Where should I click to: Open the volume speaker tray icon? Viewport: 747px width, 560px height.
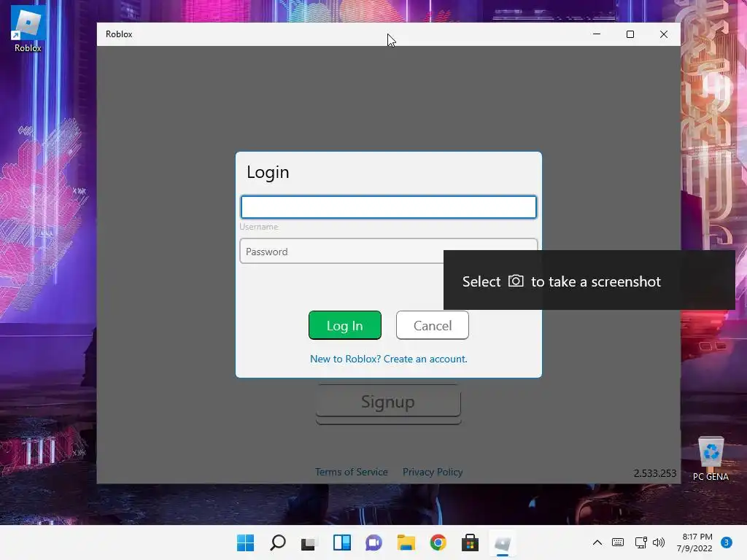pyautogui.click(x=659, y=542)
